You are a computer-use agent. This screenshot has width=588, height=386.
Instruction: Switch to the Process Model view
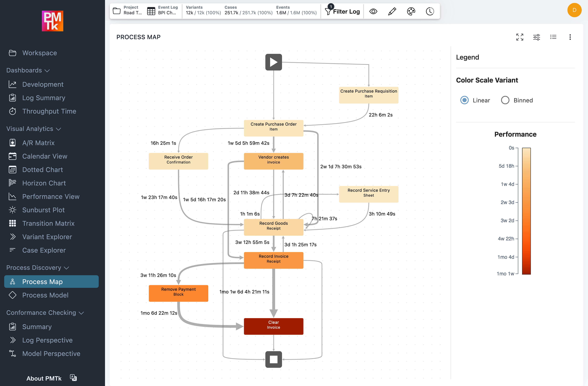pos(46,295)
